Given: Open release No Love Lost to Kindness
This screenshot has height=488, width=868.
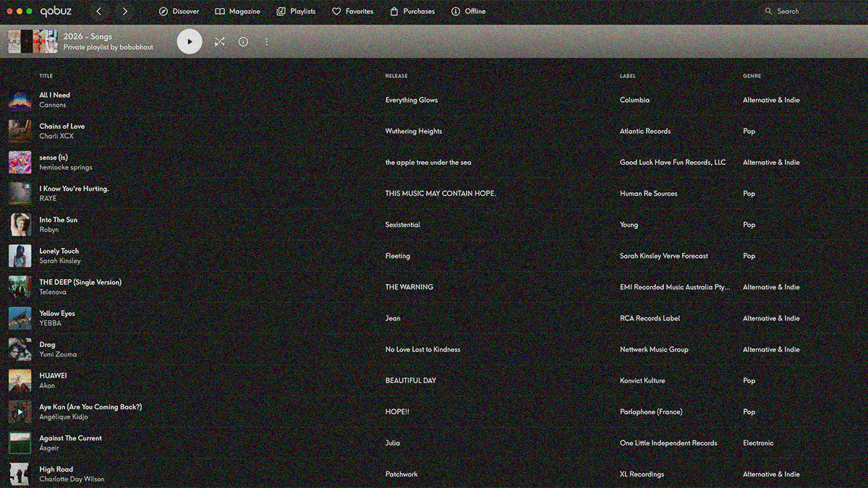Looking at the screenshot, I should tap(423, 349).
